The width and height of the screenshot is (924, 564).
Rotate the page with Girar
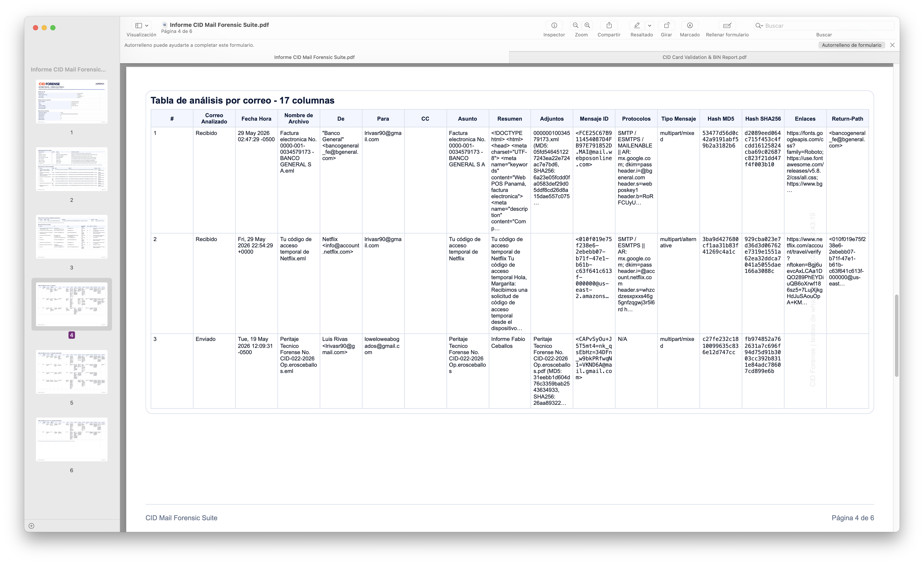tap(666, 26)
